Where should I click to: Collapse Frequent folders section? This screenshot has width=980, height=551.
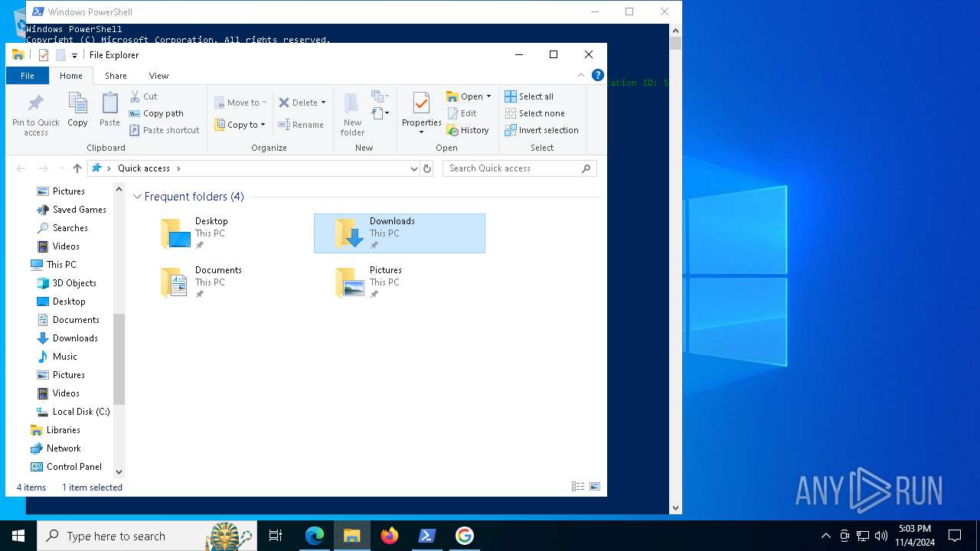138,197
